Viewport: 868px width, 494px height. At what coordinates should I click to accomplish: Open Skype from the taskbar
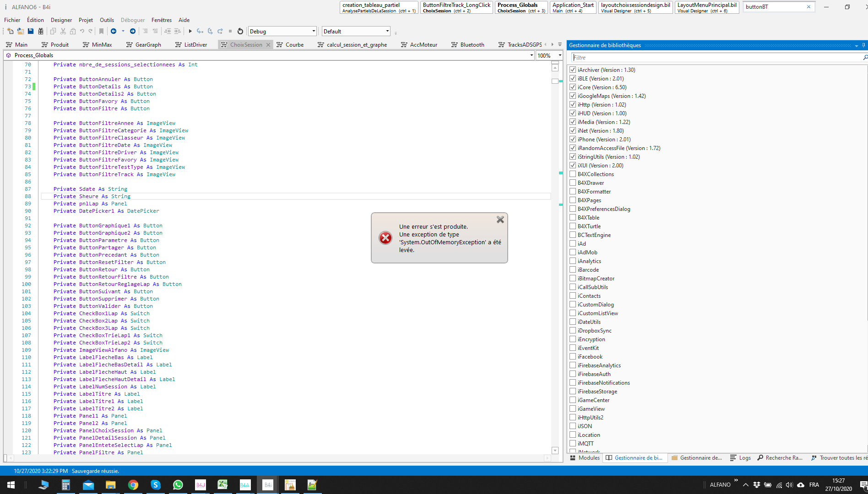[156, 485]
